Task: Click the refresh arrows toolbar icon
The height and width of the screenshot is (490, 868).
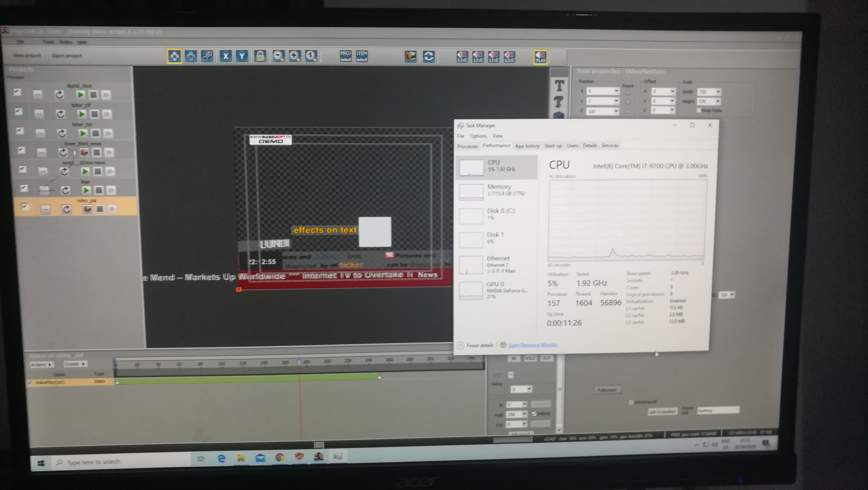Action: click(429, 56)
